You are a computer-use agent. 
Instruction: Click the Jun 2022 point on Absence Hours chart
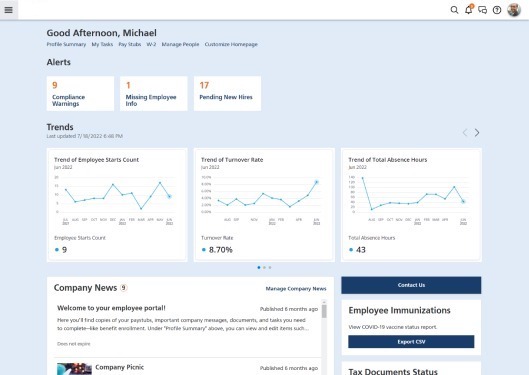[464, 201]
